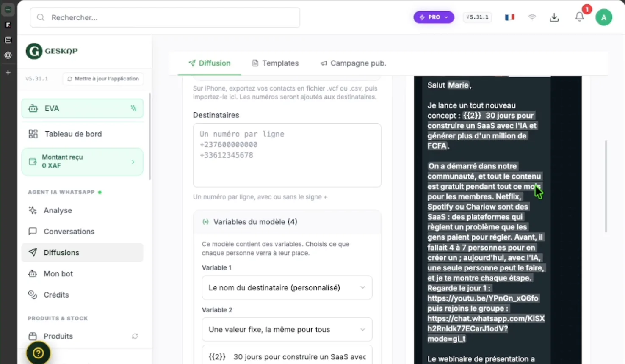The height and width of the screenshot is (364, 625).
Task: Open the notifications bell icon
Action: 579,17
